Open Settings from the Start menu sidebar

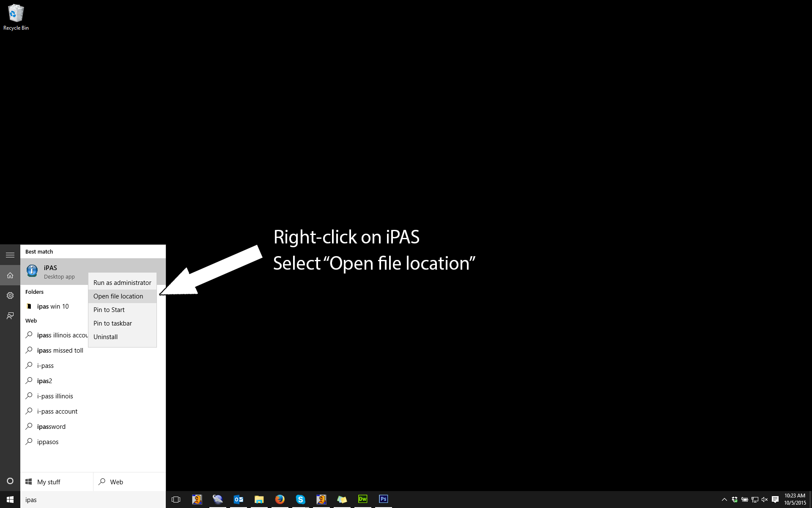coord(10,295)
